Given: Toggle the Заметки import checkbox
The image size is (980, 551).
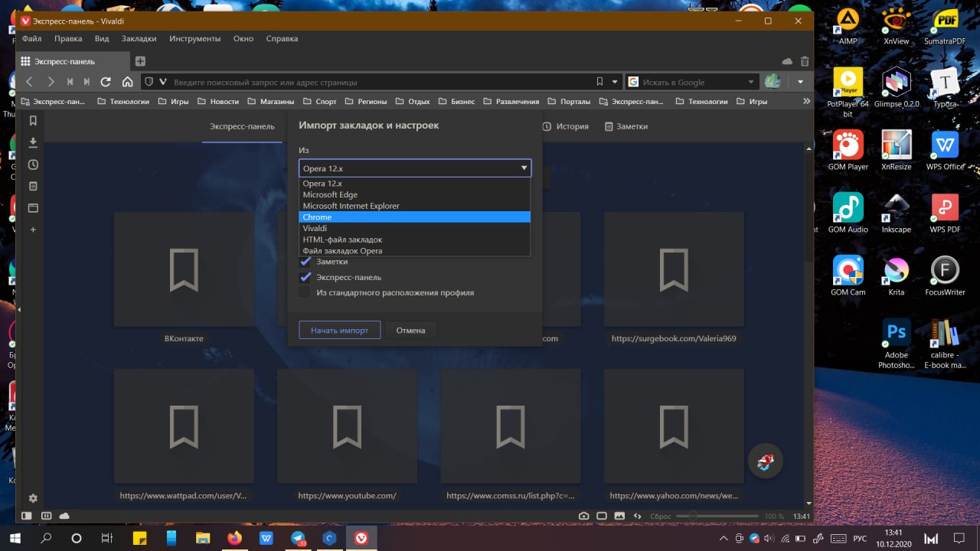Looking at the screenshot, I should [x=305, y=262].
